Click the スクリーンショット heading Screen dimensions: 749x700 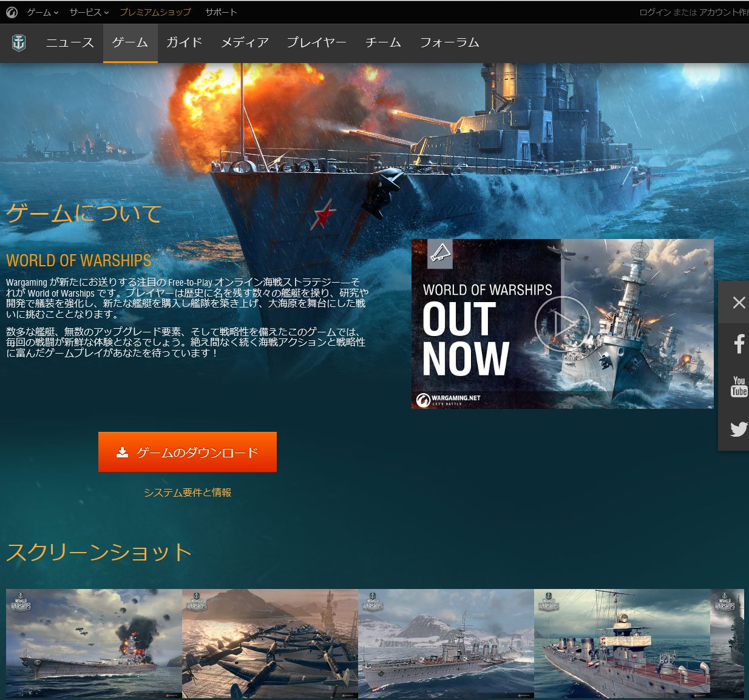coord(99,552)
